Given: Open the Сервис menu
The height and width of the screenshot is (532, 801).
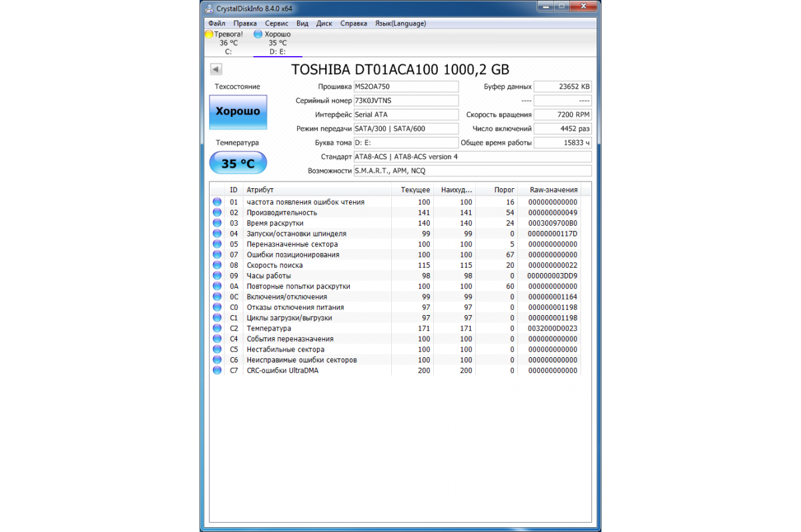Looking at the screenshot, I should 276,23.
